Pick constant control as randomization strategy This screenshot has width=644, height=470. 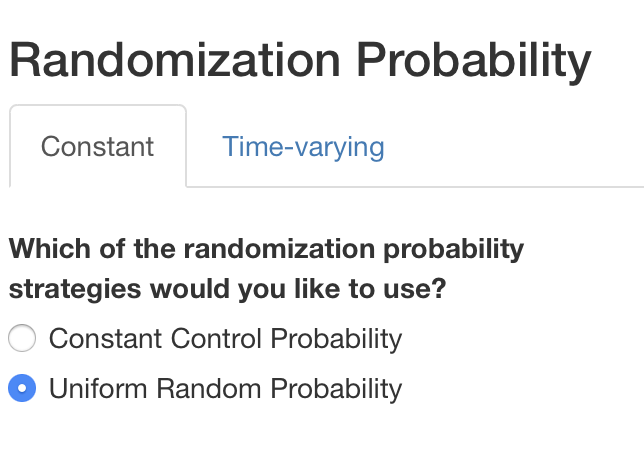22,338
